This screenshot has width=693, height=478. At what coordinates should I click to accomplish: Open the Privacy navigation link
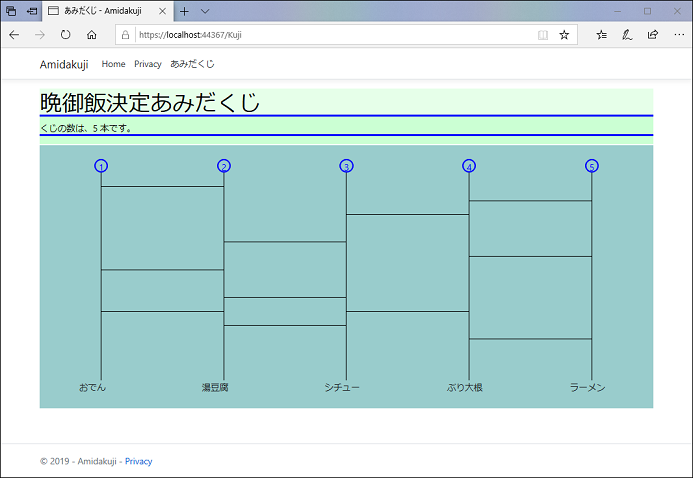point(148,64)
